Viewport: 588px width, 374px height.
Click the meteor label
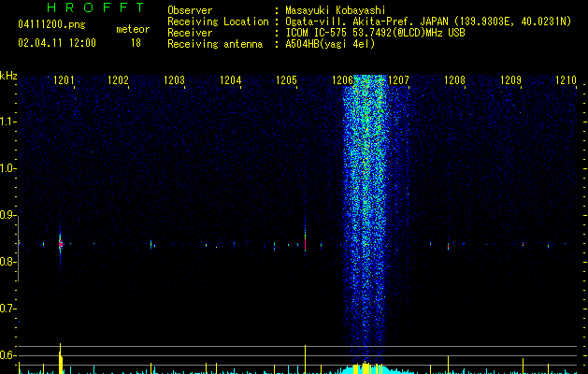click(x=133, y=29)
